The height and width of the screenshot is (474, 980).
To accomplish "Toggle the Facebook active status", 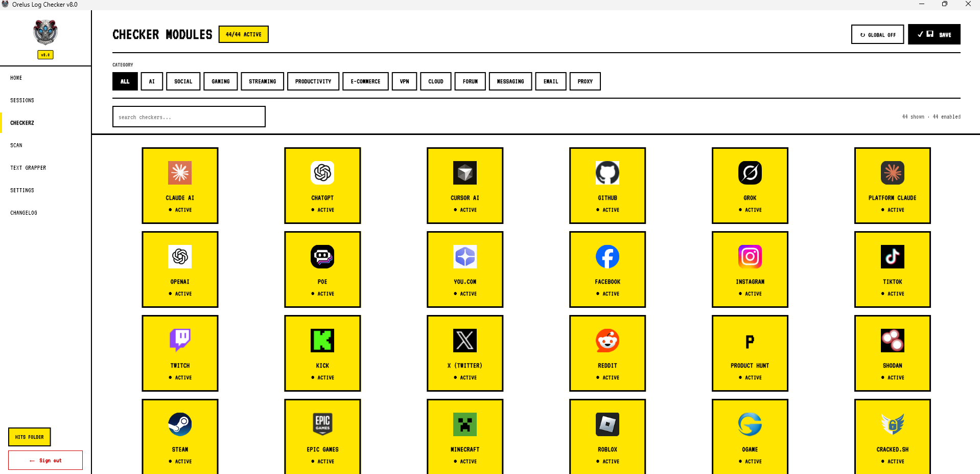I will (x=608, y=294).
